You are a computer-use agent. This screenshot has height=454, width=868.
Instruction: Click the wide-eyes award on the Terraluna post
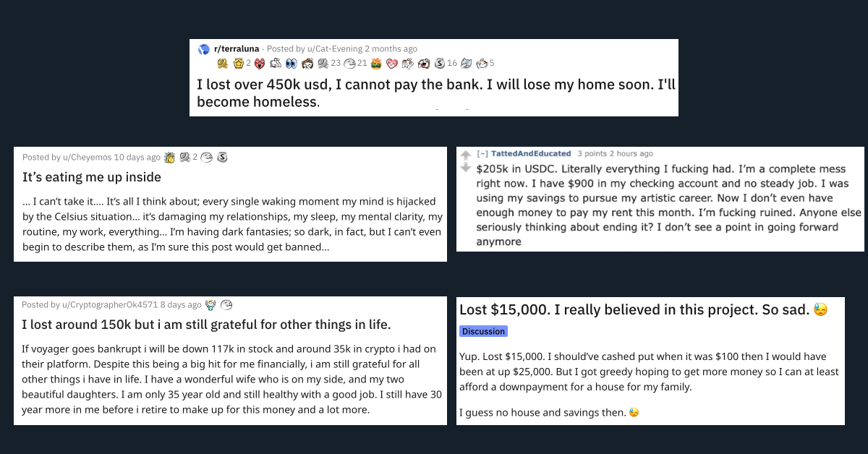292,64
